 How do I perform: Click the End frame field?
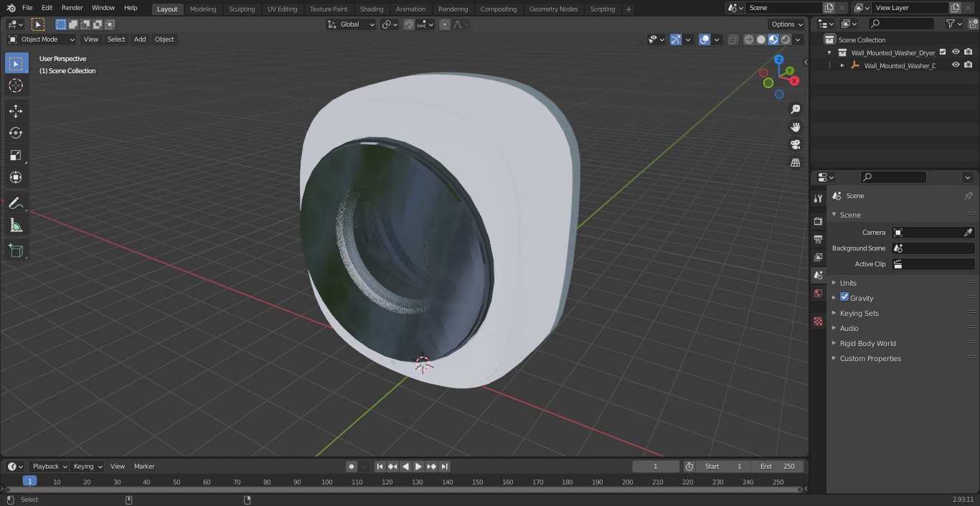pos(778,467)
